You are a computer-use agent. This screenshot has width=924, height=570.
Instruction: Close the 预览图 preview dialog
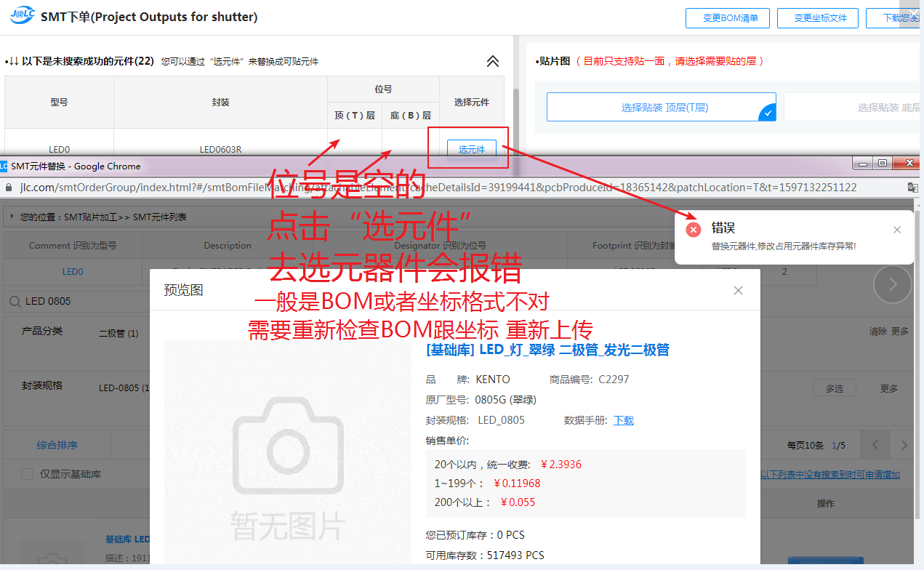tap(738, 291)
